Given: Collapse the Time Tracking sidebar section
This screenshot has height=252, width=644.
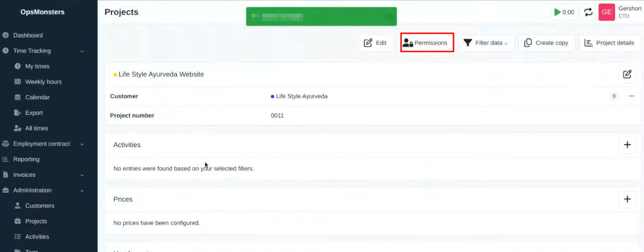Looking at the screenshot, I should pos(82,51).
